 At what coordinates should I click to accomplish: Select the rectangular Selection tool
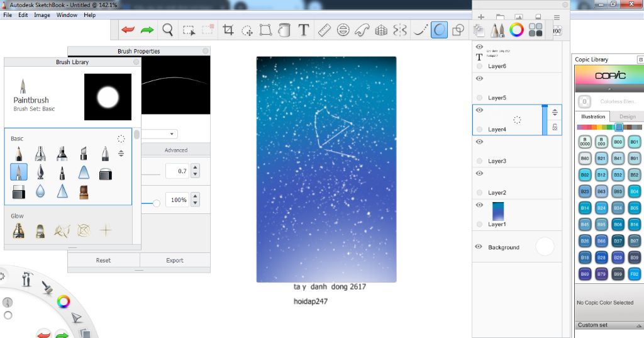coord(189,30)
